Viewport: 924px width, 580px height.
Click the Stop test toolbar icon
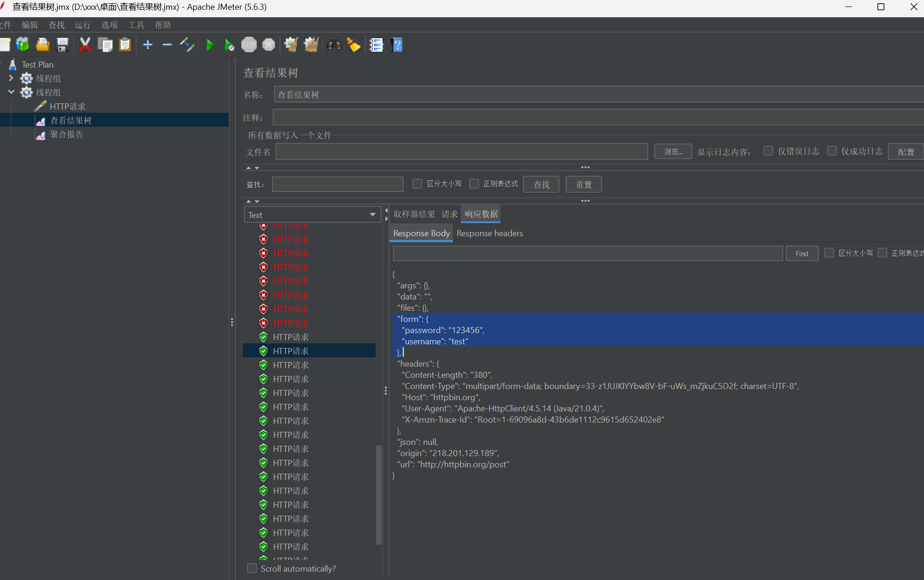pos(249,45)
